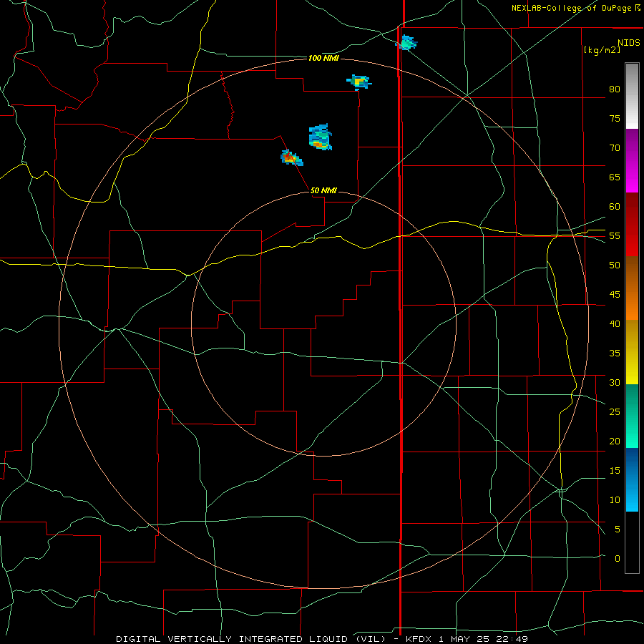
Task: Click the 70 value on the color scale
Action: point(615,148)
